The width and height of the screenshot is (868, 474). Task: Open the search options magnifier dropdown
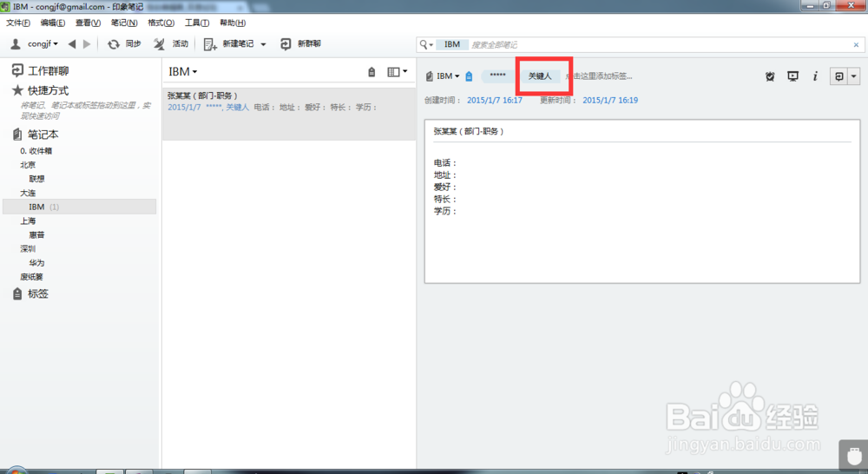point(425,44)
